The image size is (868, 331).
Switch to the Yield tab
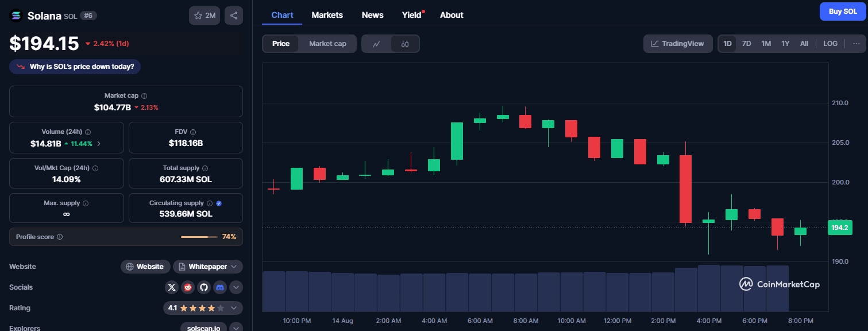(x=412, y=15)
